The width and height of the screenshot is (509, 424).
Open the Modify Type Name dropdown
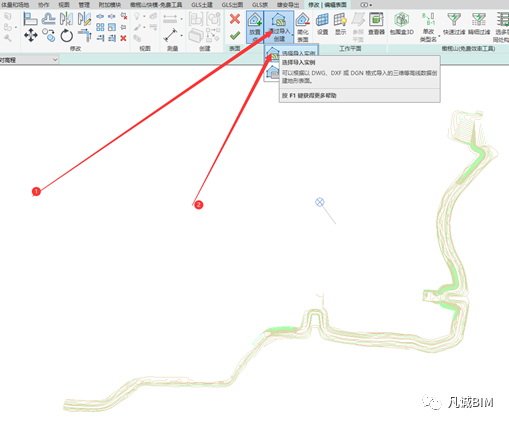point(440,36)
